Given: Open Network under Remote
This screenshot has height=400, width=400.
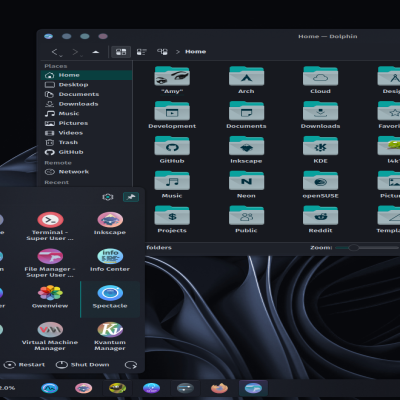Looking at the screenshot, I should (86, 172).
